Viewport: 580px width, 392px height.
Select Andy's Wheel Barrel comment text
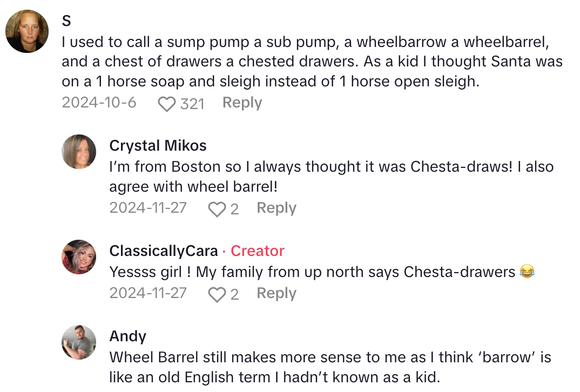(329, 367)
